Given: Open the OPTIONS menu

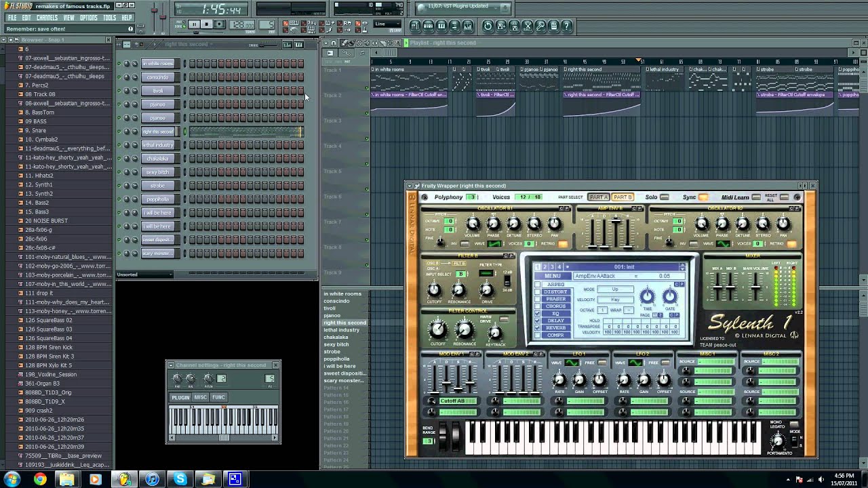Looking at the screenshot, I should tap(89, 18).
